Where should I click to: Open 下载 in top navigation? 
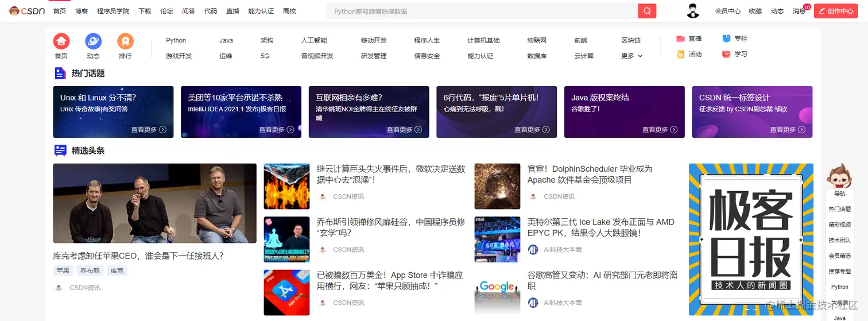point(145,11)
